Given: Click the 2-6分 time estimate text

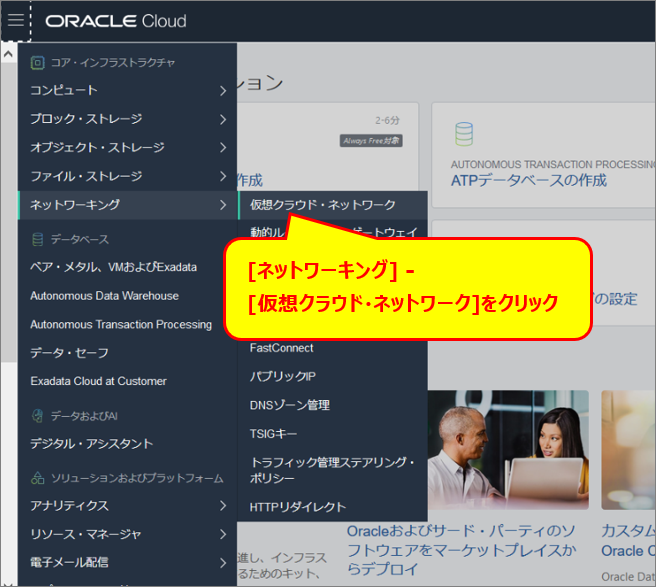Looking at the screenshot, I should click(387, 120).
